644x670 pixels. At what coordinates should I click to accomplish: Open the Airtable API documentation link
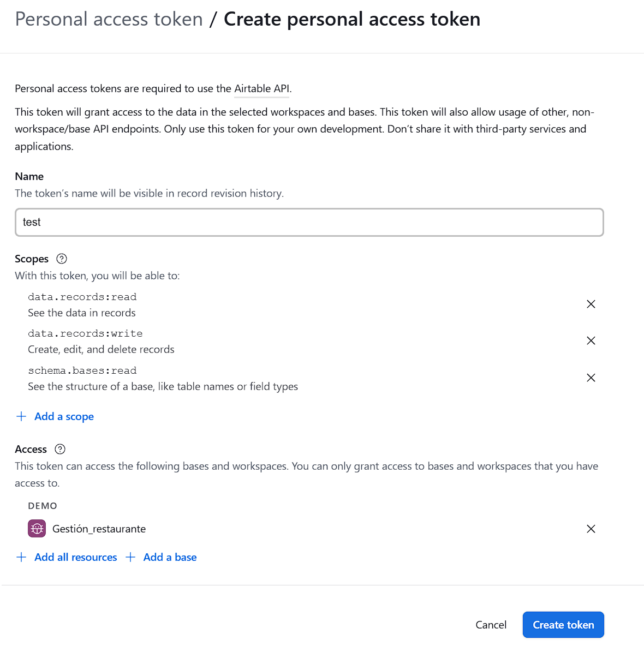point(261,89)
